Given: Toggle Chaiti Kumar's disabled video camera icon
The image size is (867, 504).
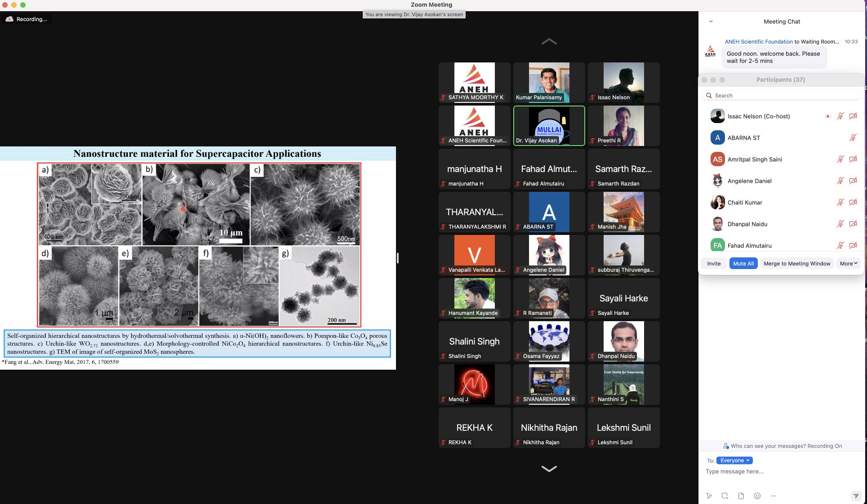Looking at the screenshot, I should 853,203.
